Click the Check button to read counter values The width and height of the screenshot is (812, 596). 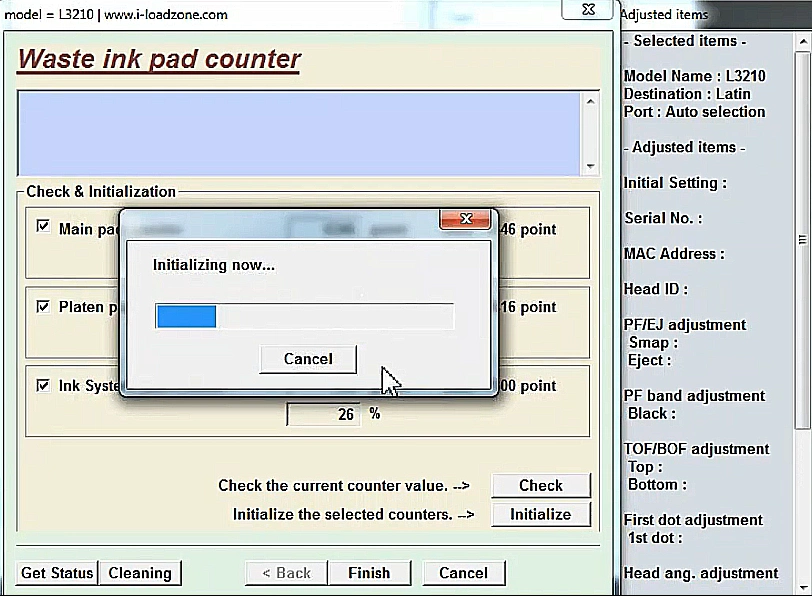click(541, 485)
